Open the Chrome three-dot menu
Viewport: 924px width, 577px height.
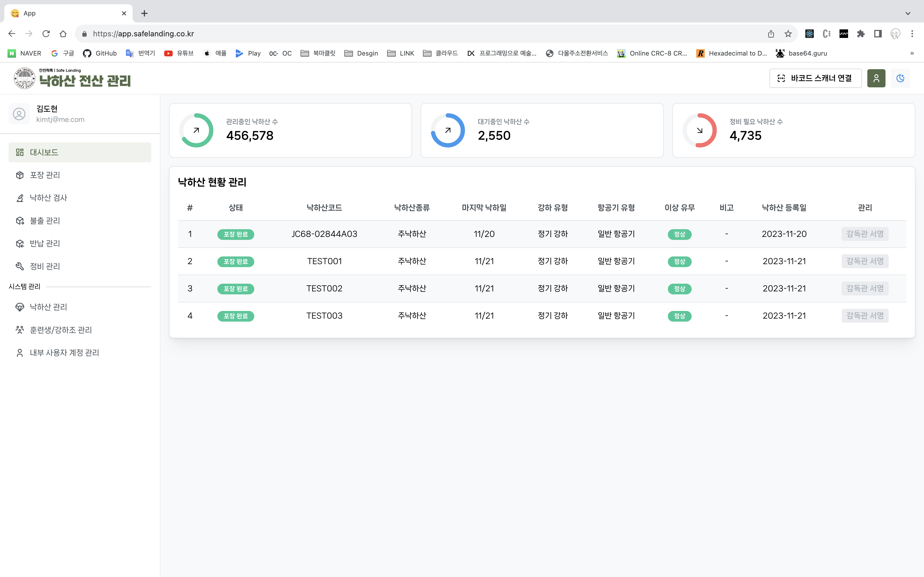(912, 34)
